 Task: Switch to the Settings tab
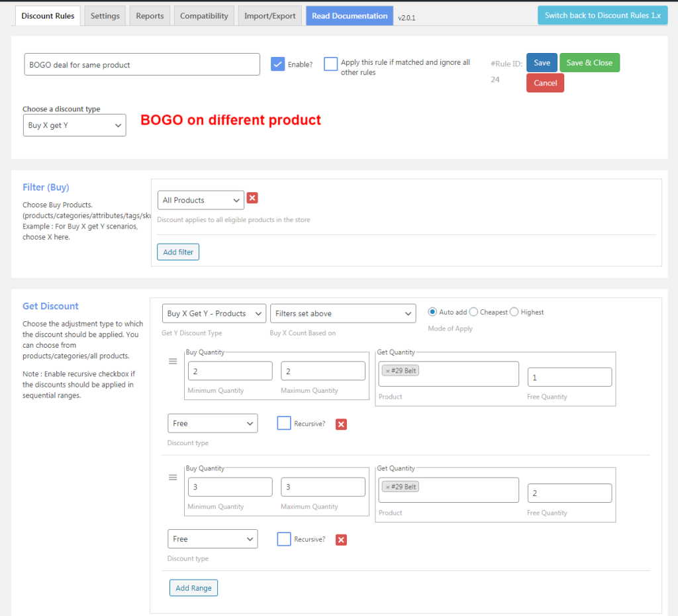click(x=105, y=16)
